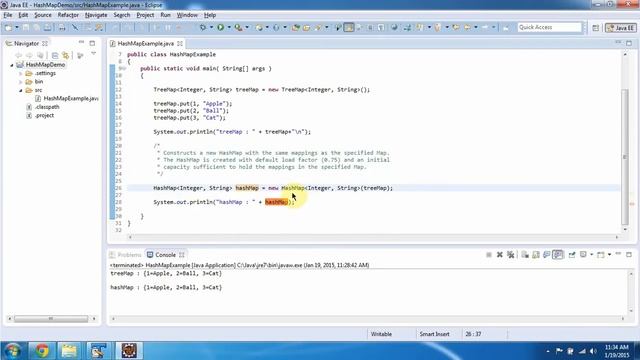Select the .project file
Screen dimensions: 640x360
click(40, 116)
